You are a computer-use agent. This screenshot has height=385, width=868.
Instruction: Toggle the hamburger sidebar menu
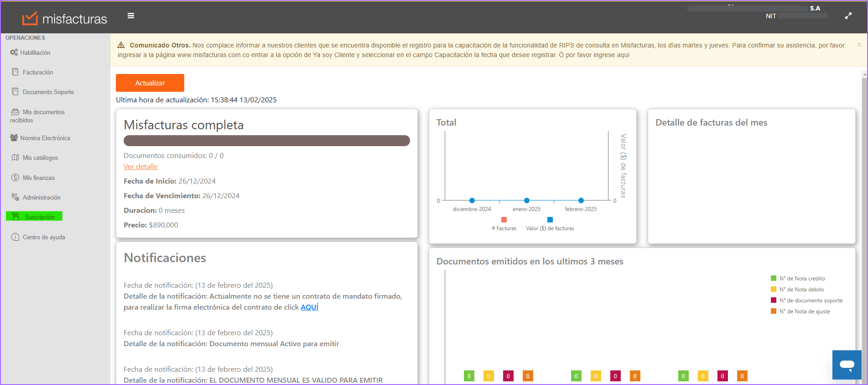tap(131, 16)
